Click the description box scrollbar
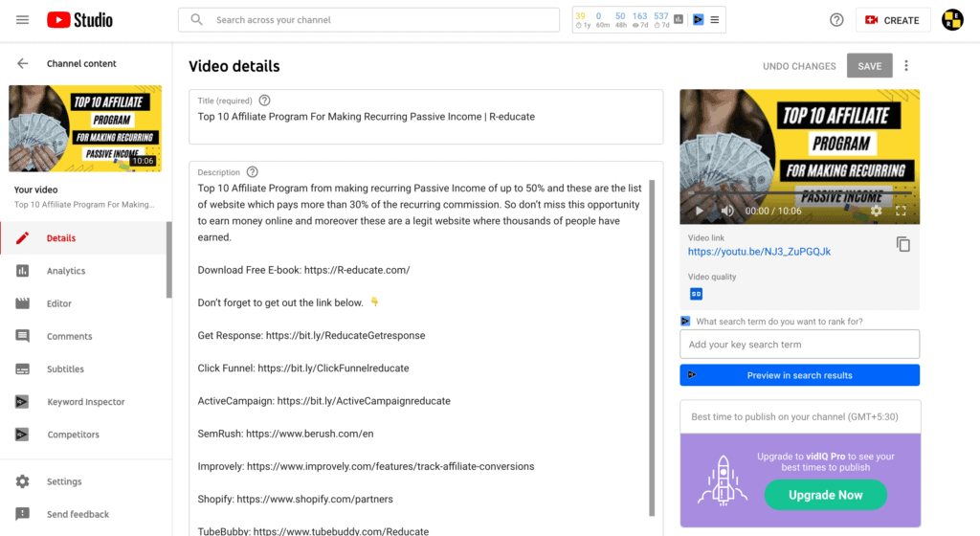This screenshot has height=536, width=980. pos(652,348)
